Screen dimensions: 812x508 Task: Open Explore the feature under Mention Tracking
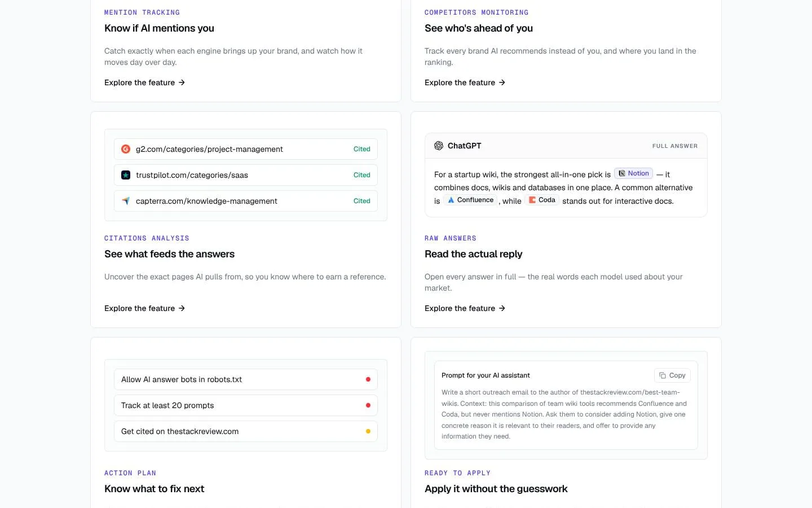click(145, 82)
